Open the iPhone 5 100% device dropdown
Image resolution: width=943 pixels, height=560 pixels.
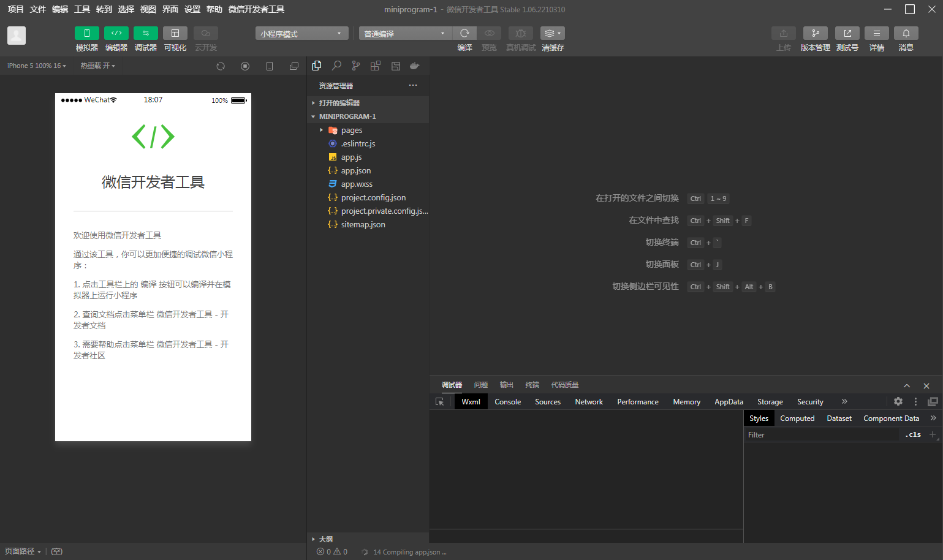(x=36, y=66)
